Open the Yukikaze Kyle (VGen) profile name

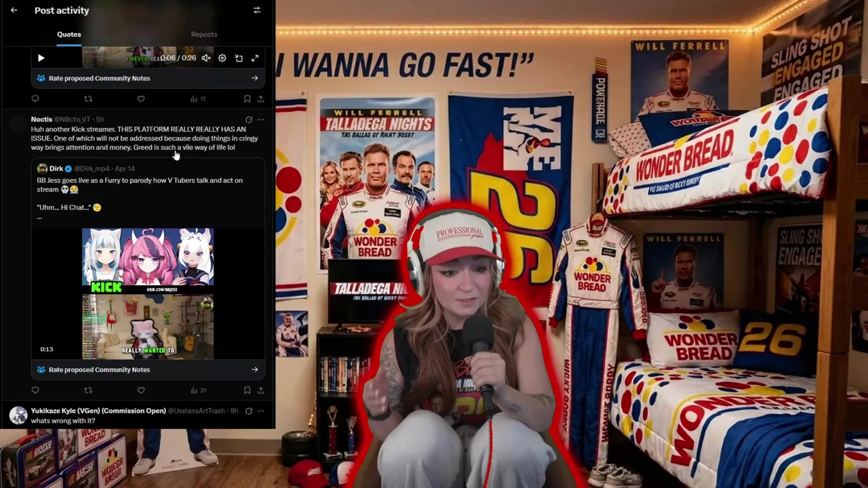tap(98, 411)
